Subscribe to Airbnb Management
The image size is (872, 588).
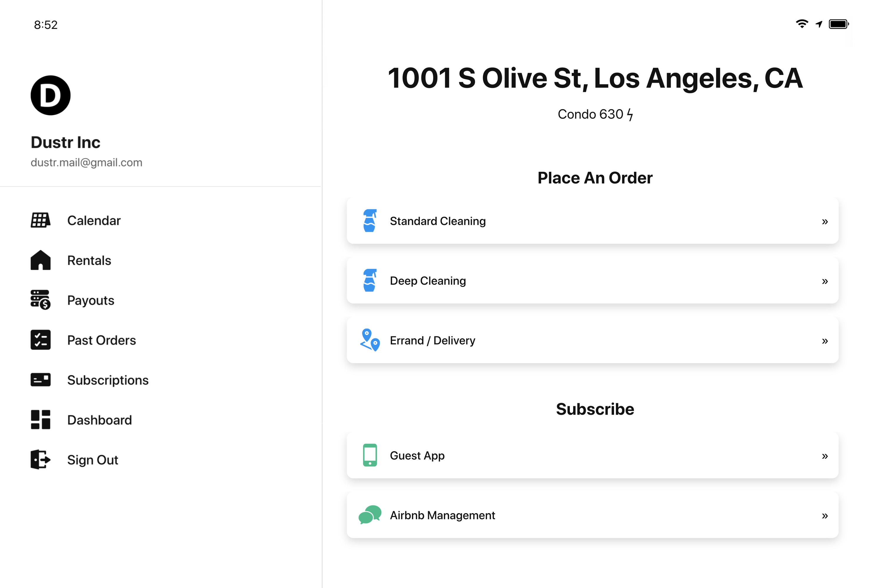click(593, 514)
